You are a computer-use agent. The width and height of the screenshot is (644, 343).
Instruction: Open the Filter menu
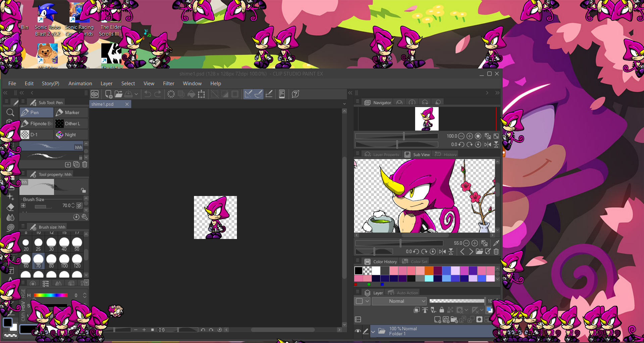tap(168, 84)
